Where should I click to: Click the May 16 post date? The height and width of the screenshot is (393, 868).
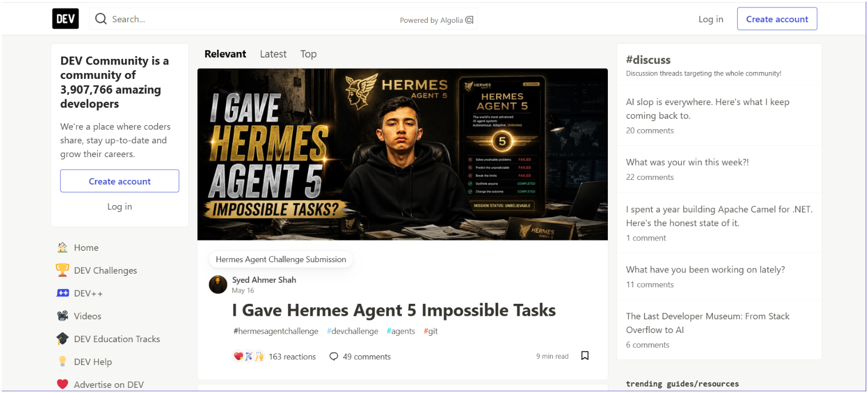tap(243, 291)
